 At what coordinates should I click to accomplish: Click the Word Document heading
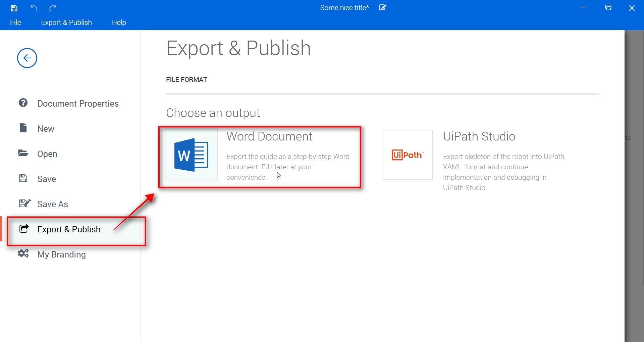(269, 136)
